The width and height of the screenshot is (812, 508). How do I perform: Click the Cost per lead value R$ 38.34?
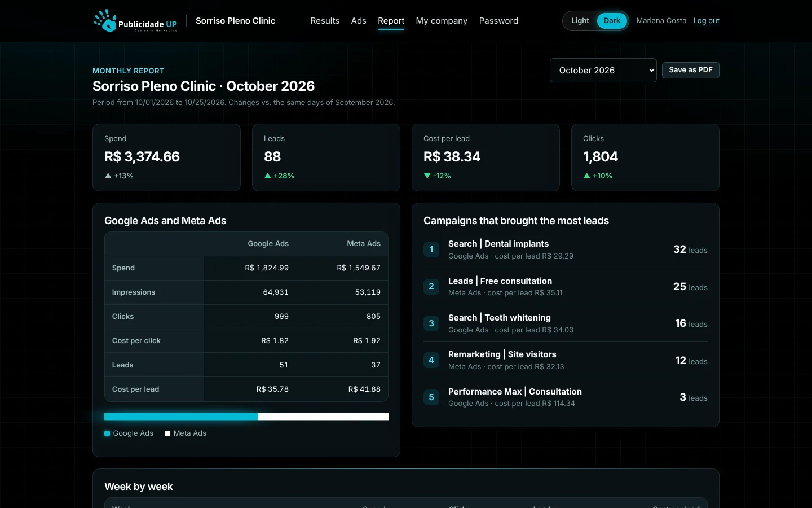[452, 157]
